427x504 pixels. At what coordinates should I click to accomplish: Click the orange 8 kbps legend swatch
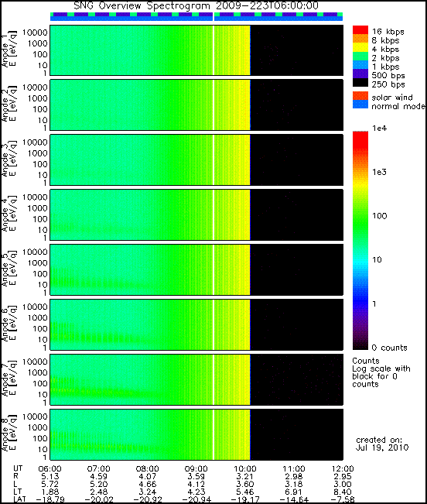point(360,39)
